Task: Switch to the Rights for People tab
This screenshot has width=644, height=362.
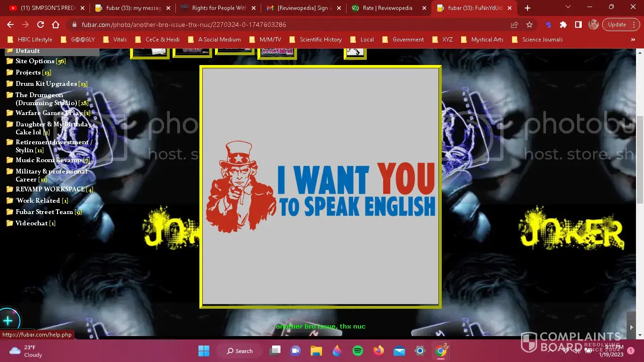Action: 219,8
